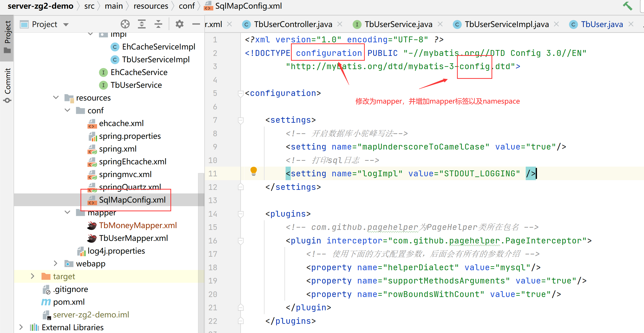The height and width of the screenshot is (333, 644).
Task: Click the Build project hammer icon
Action: point(628,6)
